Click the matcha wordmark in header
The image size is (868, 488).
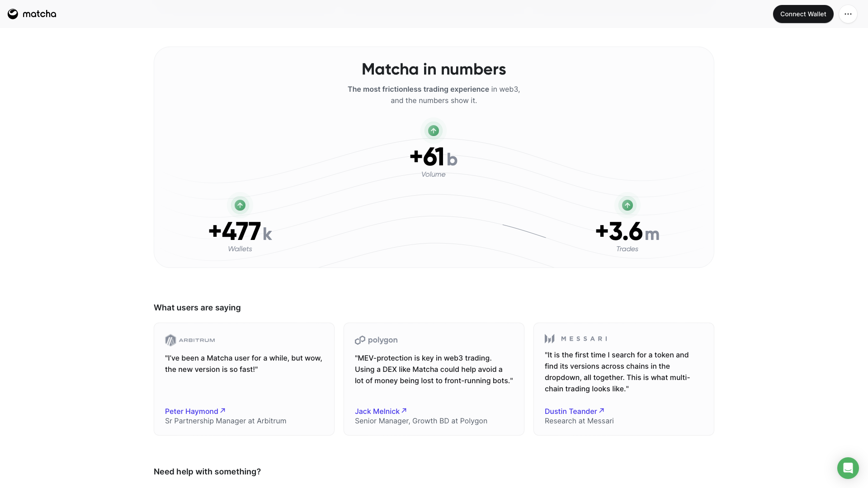tap(39, 14)
